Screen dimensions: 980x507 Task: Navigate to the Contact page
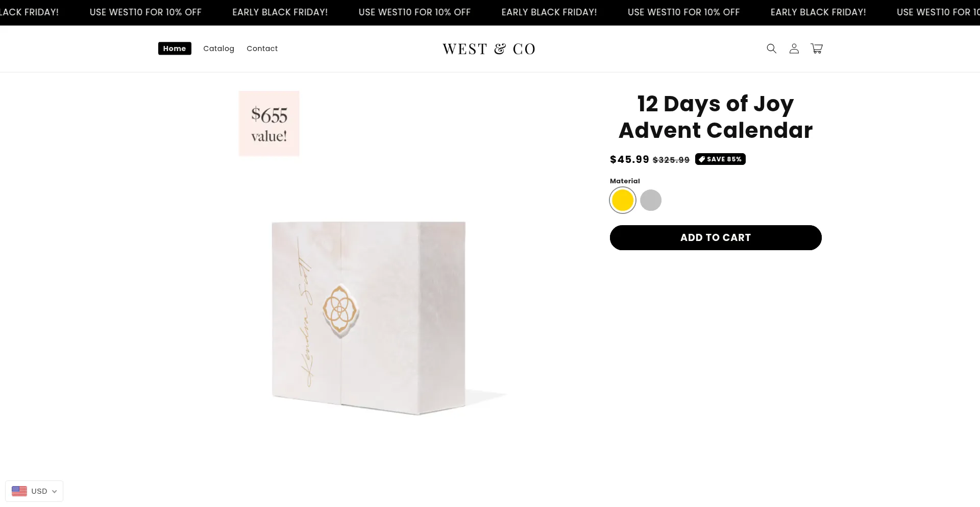point(262,49)
